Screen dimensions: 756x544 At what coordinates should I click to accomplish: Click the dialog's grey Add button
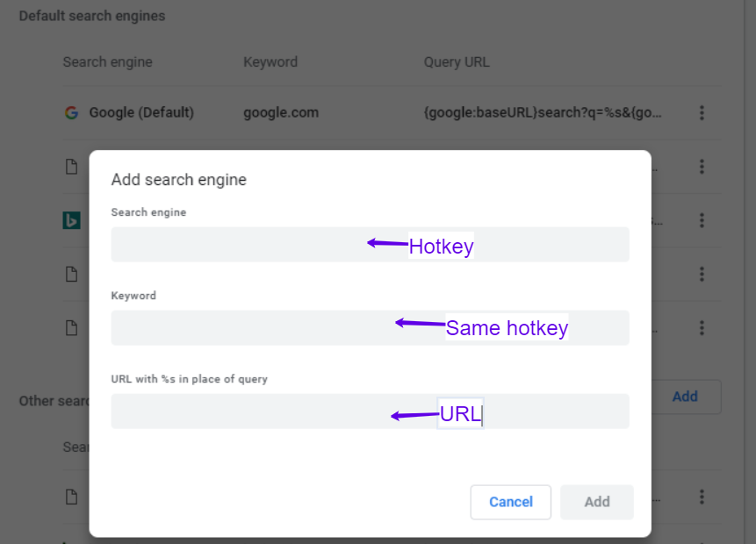click(x=596, y=502)
